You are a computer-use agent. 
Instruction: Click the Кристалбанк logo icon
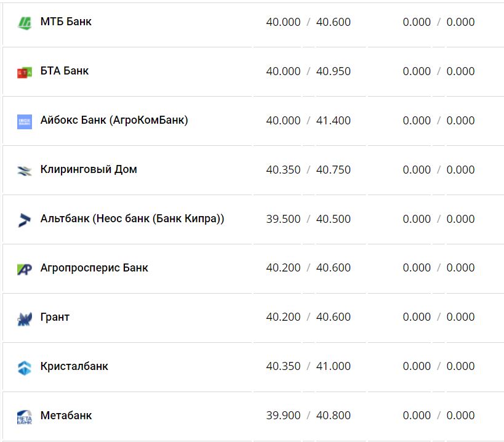[25, 368]
